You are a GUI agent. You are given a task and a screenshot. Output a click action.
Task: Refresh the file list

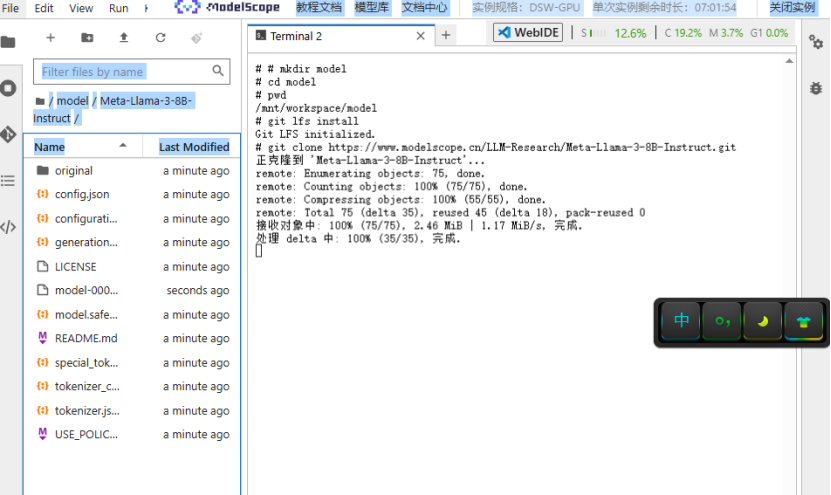[x=160, y=38]
